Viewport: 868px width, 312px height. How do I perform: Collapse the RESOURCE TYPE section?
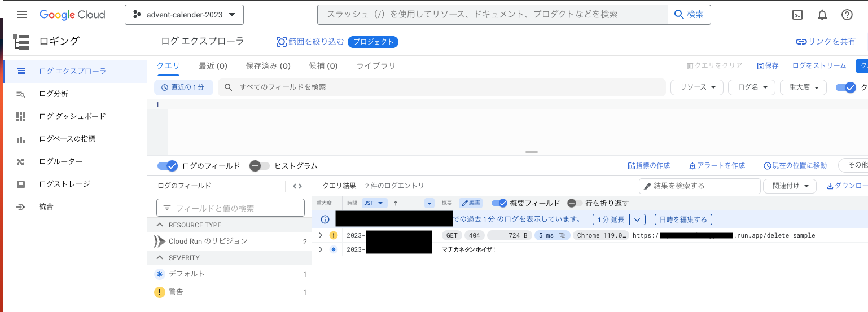click(x=159, y=225)
